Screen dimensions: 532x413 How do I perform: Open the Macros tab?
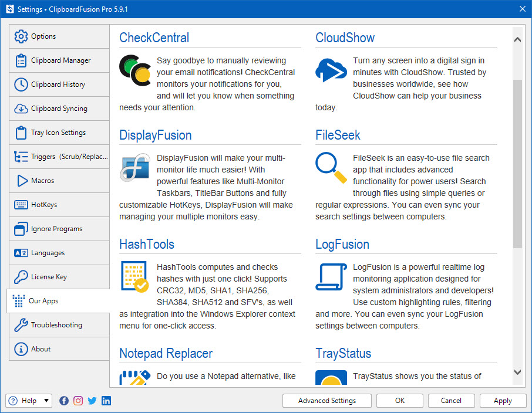coord(59,181)
